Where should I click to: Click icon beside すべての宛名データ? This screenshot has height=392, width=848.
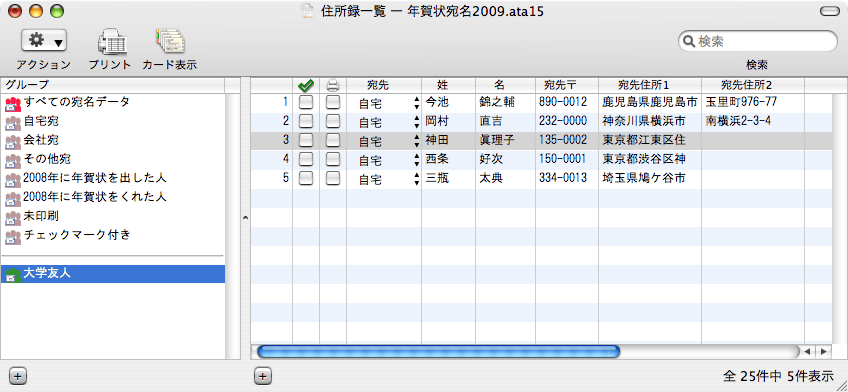coord(12,104)
